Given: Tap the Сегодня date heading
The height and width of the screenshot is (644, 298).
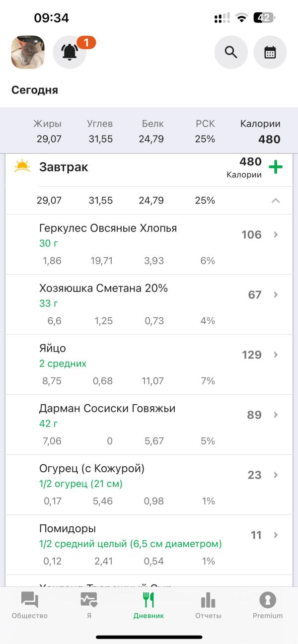Looking at the screenshot, I should click(35, 90).
